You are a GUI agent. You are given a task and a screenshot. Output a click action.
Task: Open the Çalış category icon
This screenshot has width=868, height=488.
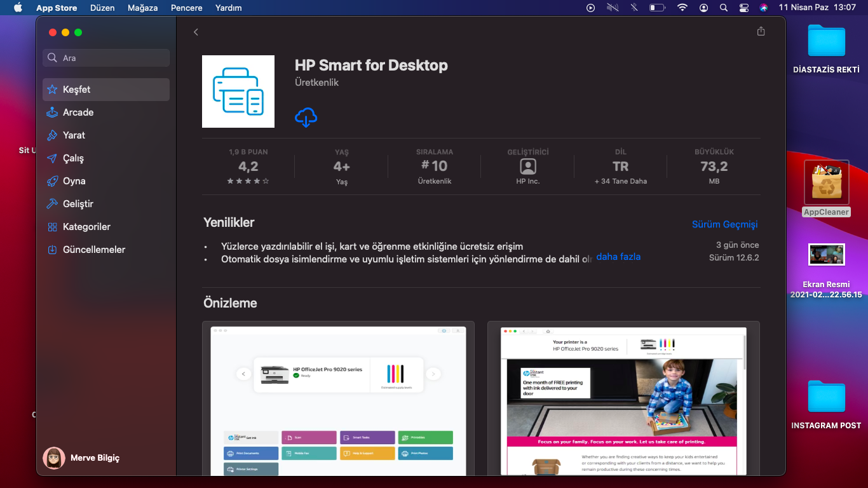[x=52, y=158]
